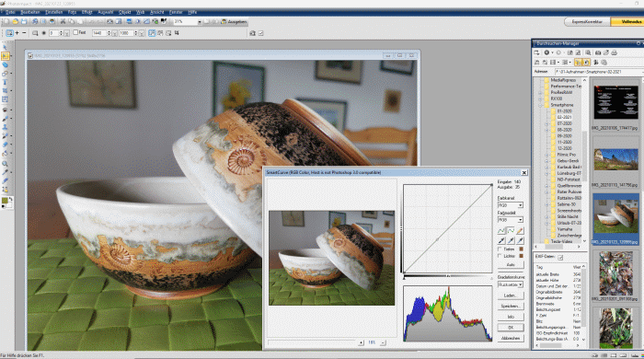Select the Zoom magnifier tool in the toolbox
Viewport: 644px width, 359px height.
5,163
